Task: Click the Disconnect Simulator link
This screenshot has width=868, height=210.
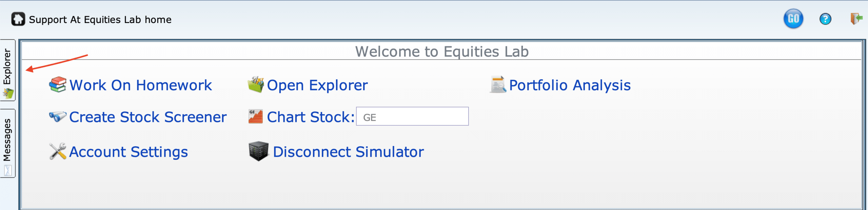Action: 349,152
